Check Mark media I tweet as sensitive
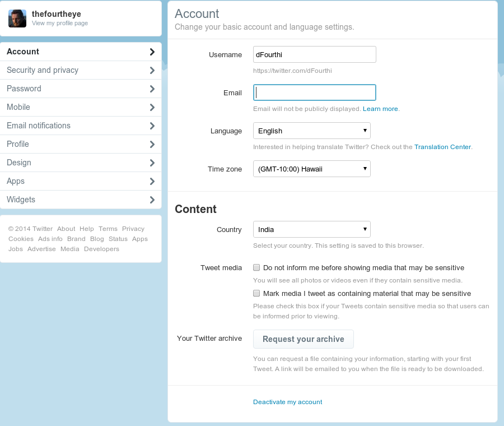Screen dimensions: 504x426 256,293
